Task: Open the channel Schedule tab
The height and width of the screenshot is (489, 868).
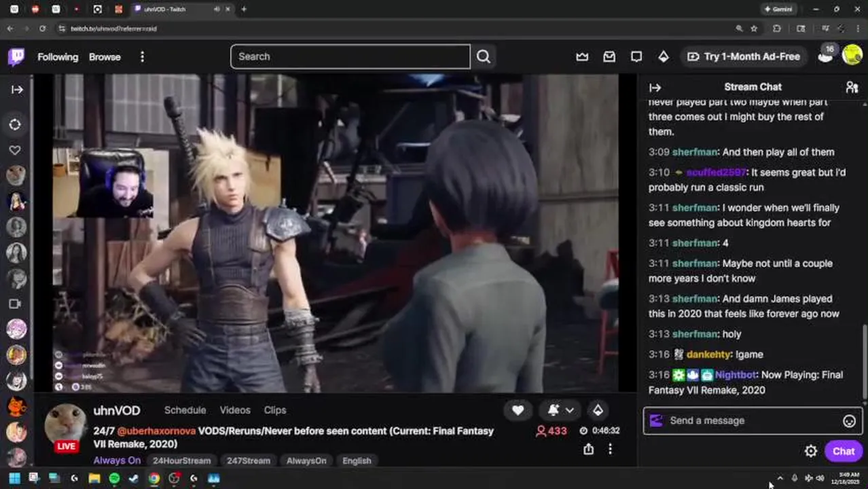Action: [x=185, y=410]
